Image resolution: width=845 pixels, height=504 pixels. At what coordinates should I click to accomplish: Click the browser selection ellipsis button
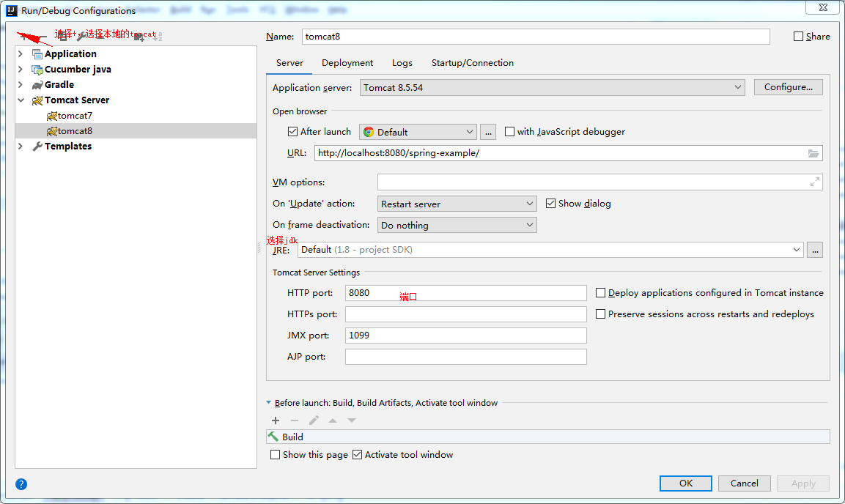[x=487, y=132]
